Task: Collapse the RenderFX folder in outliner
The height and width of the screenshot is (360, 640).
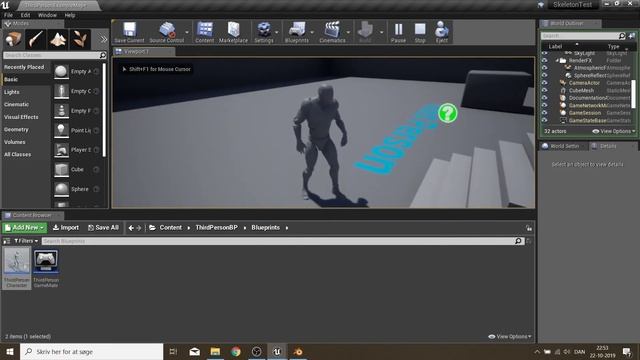Action: [557, 60]
